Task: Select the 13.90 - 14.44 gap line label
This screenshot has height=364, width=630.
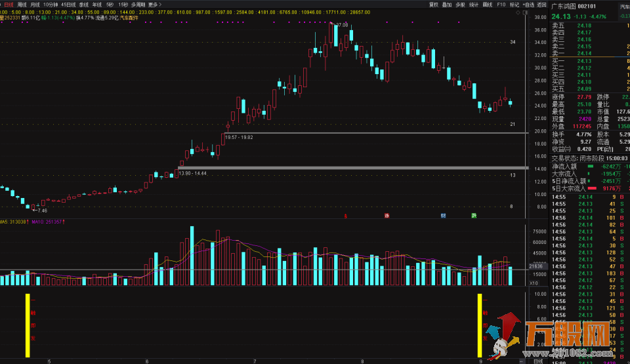Action: click(192, 173)
